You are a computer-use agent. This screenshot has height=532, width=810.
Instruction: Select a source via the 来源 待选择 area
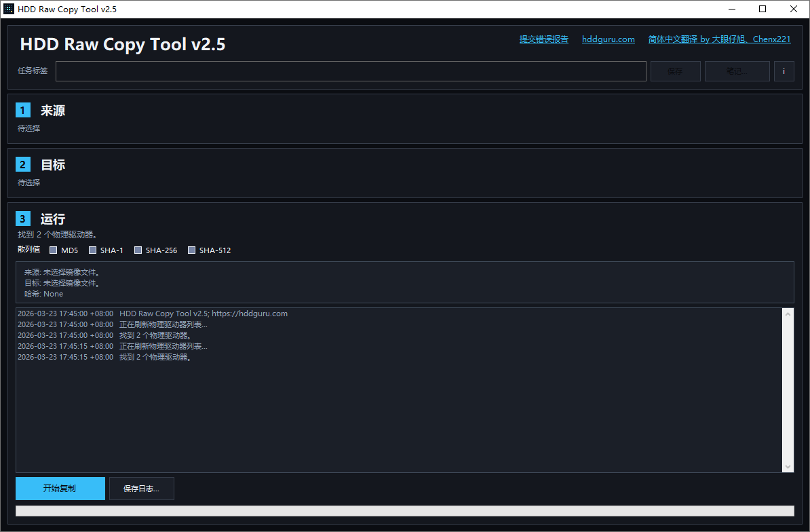(28, 128)
